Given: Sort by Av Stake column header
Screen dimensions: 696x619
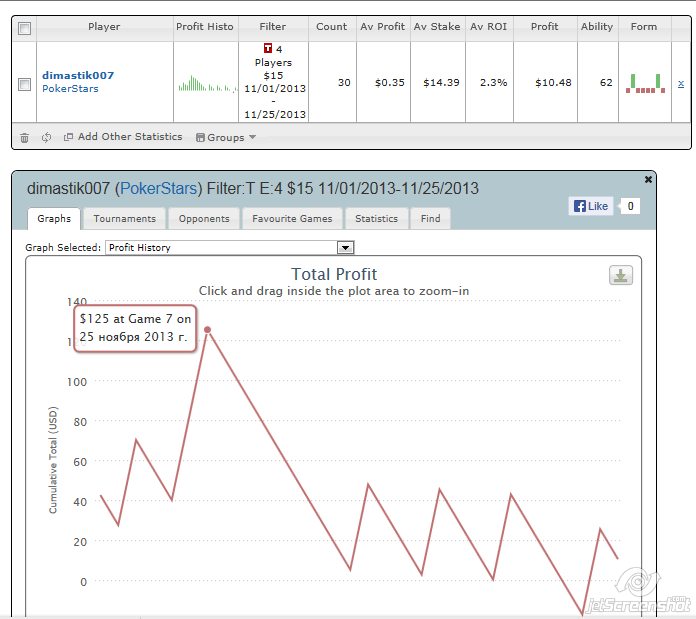Looking at the screenshot, I should (437, 27).
